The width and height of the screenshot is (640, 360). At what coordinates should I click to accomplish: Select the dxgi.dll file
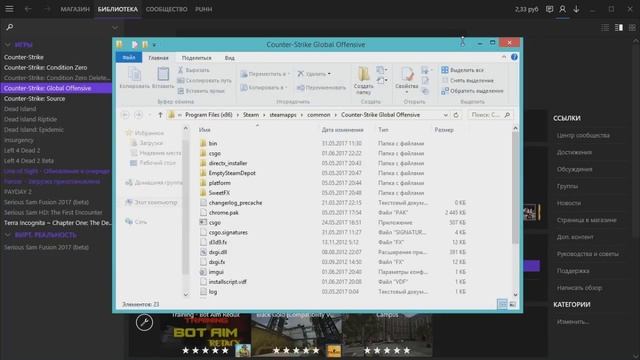point(218,252)
